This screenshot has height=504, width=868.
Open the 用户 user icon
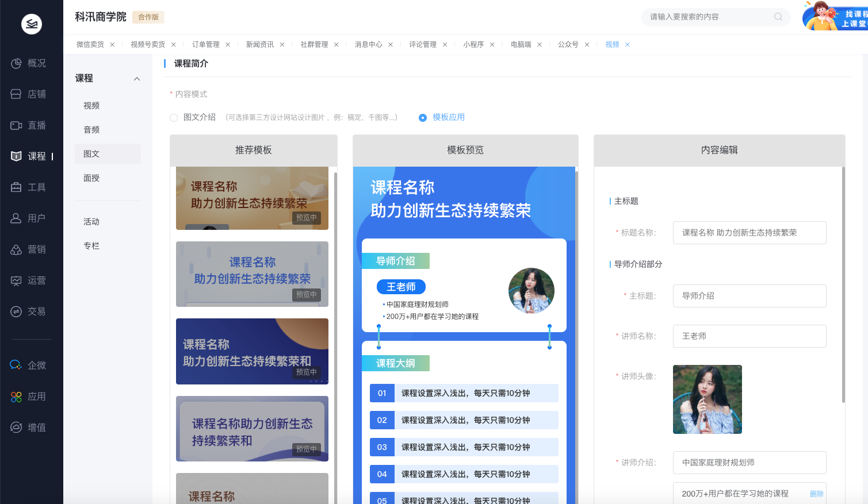[16, 218]
